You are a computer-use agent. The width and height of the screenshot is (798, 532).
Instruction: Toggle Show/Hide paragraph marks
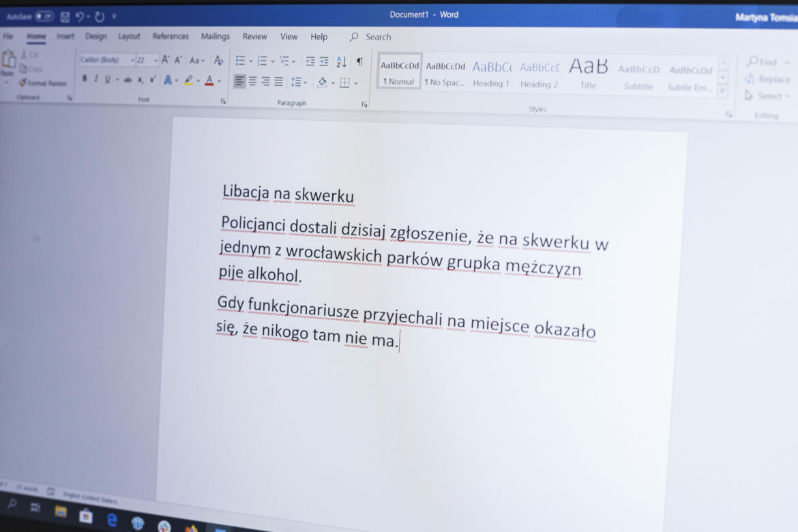(x=360, y=61)
